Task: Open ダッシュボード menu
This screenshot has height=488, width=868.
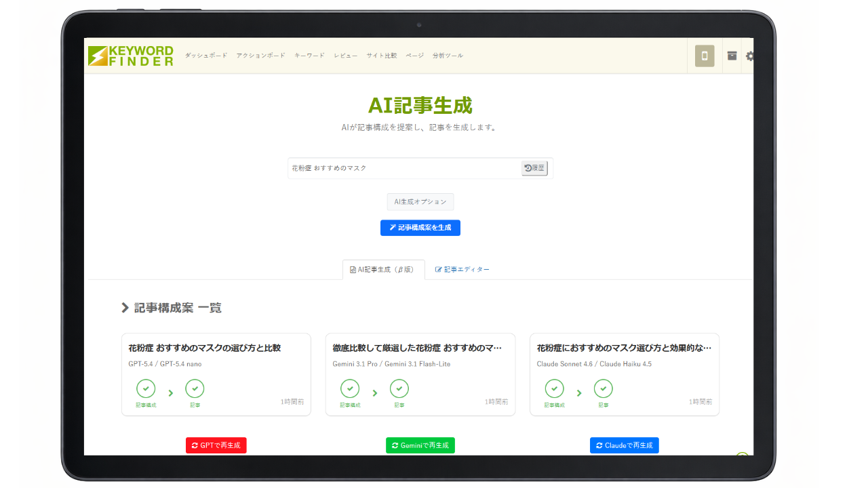Action: [x=206, y=56]
